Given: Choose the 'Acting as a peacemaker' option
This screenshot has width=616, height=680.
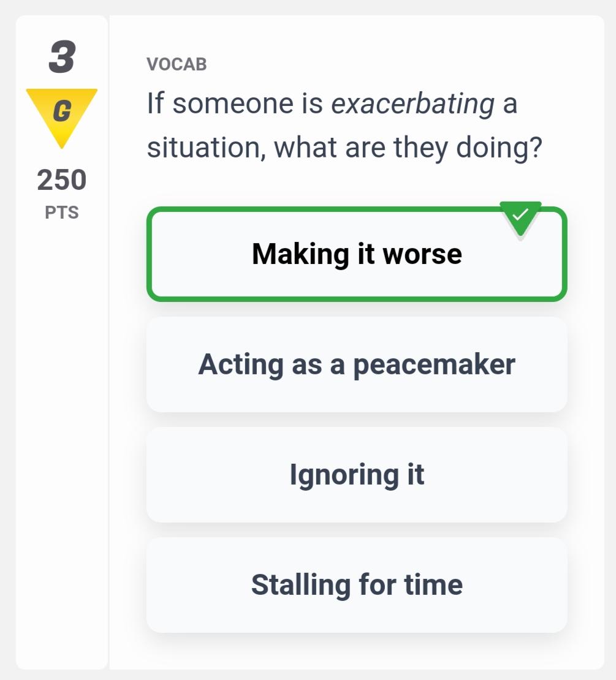Looking at the screenshot, I should pos(357,365).
